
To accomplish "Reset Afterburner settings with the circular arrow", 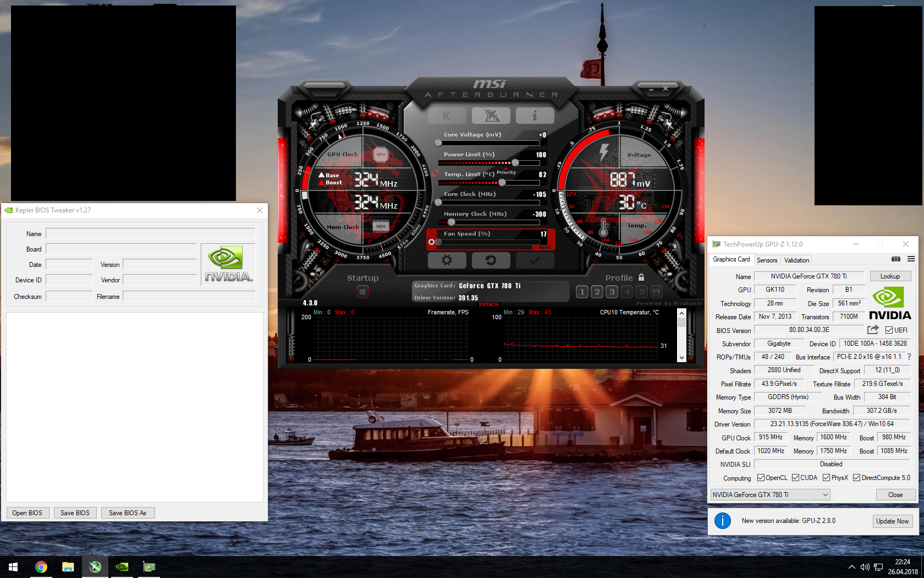I will [x=491, y=260].
